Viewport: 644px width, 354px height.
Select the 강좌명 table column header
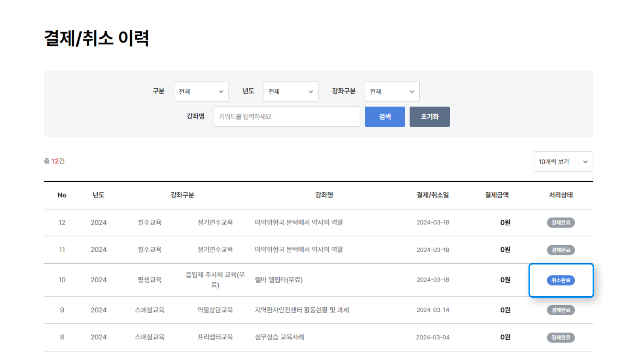tap(324, 195)
